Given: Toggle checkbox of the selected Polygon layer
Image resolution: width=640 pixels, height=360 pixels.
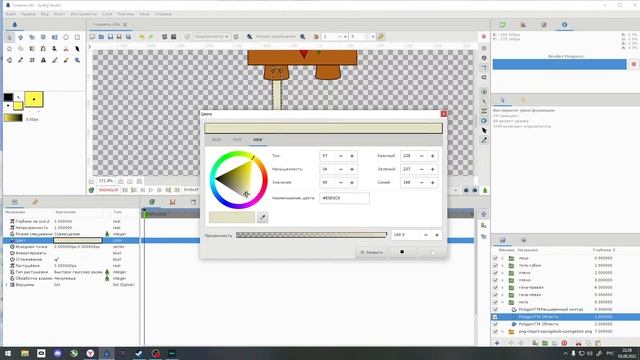Looking at the screenshot, I should (495, 317).
